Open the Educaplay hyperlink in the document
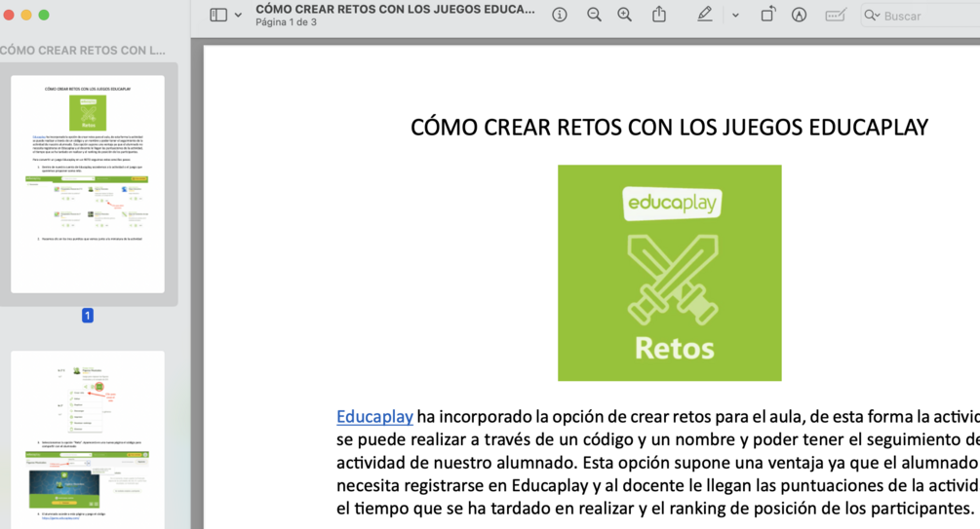 (374, 417)
